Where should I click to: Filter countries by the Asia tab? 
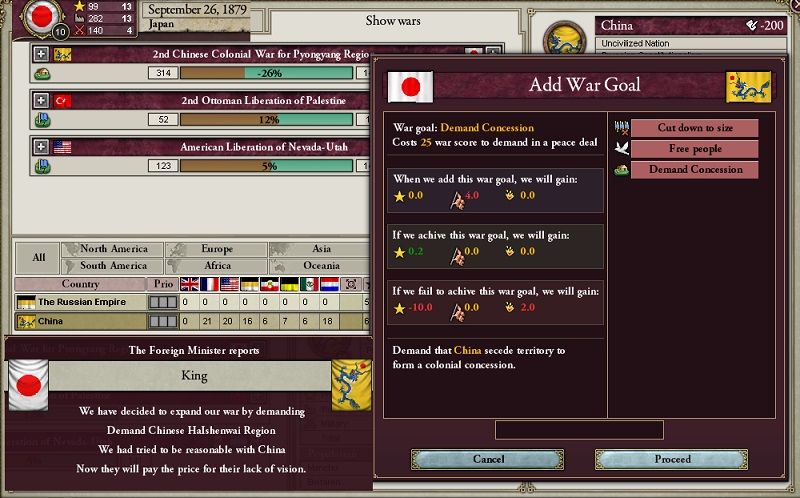(x=319, y=249)
